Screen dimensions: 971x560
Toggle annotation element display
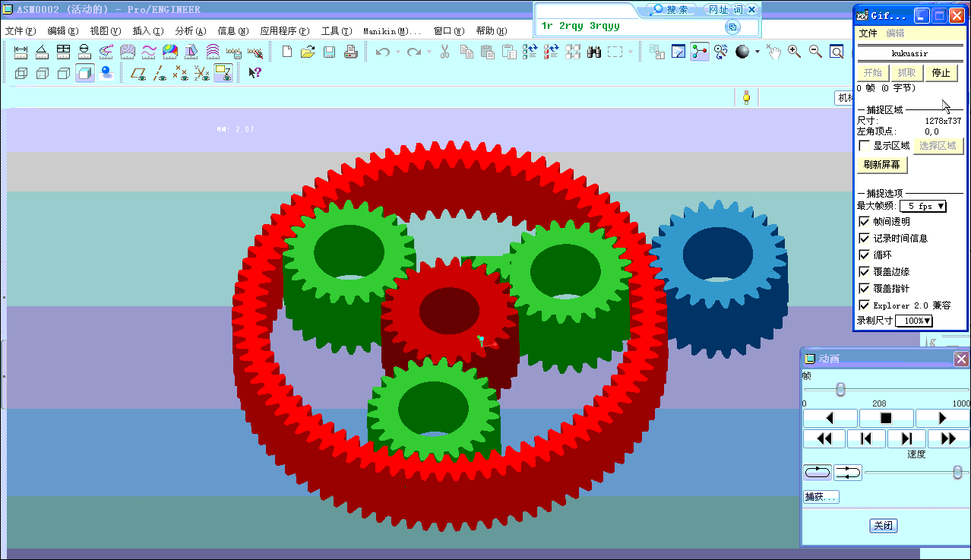point(223,73)
